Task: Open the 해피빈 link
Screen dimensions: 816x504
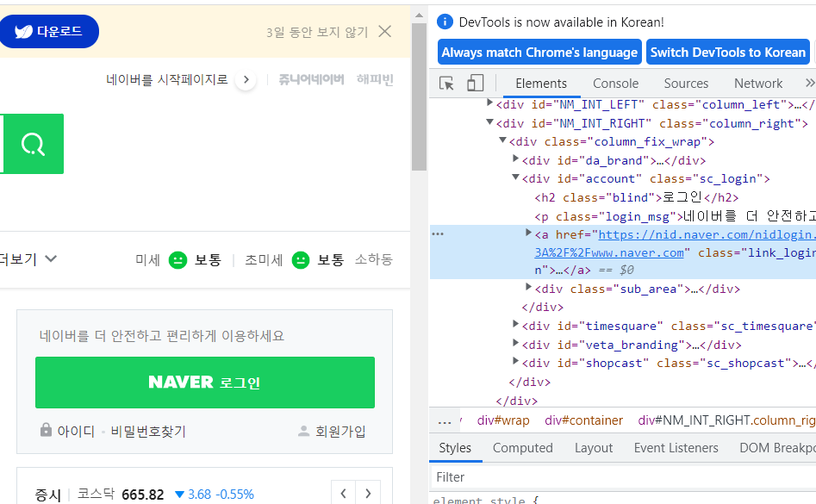Action: (x=375, y=79)
